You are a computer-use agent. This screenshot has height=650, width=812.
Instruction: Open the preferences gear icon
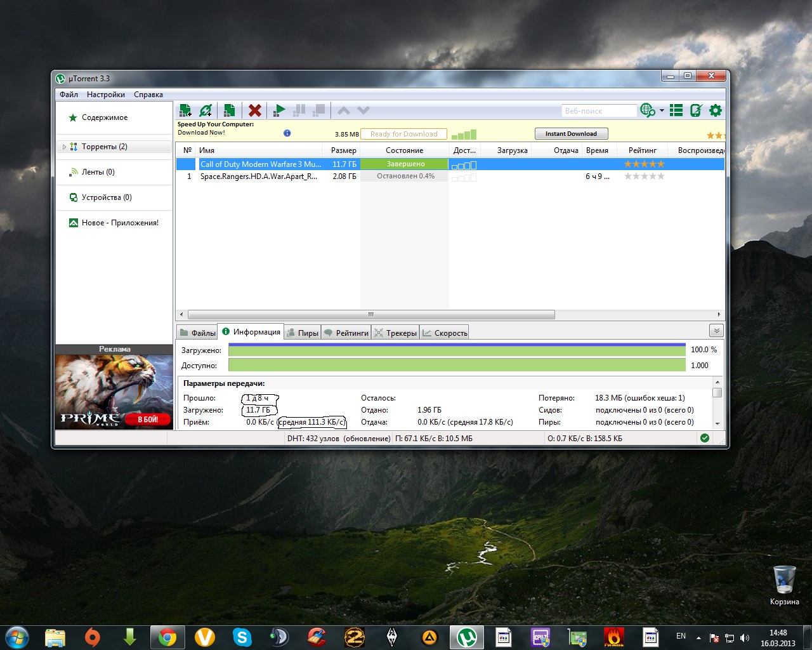[x=716, y=110]
